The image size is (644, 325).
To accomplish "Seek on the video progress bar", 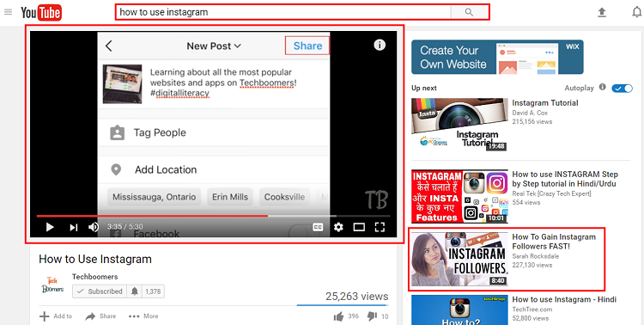I will (x=213, y=216).
